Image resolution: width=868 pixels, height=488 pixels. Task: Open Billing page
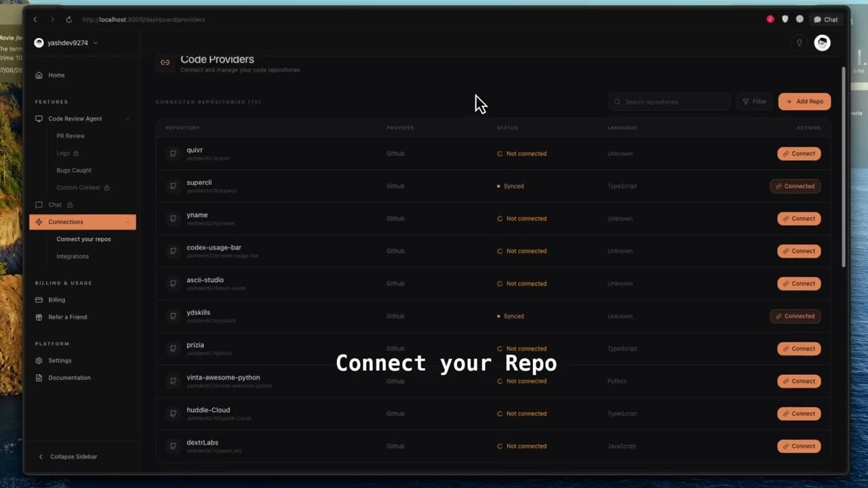coord(57,300)
